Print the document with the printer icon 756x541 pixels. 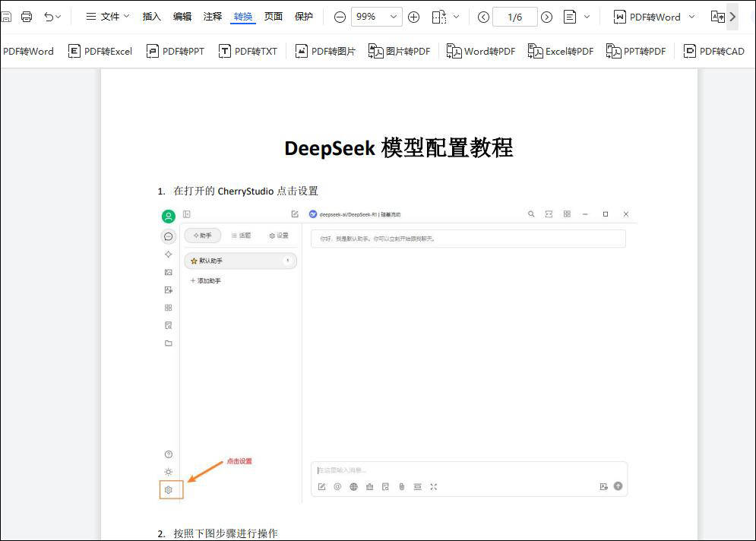tap(27, 17)
